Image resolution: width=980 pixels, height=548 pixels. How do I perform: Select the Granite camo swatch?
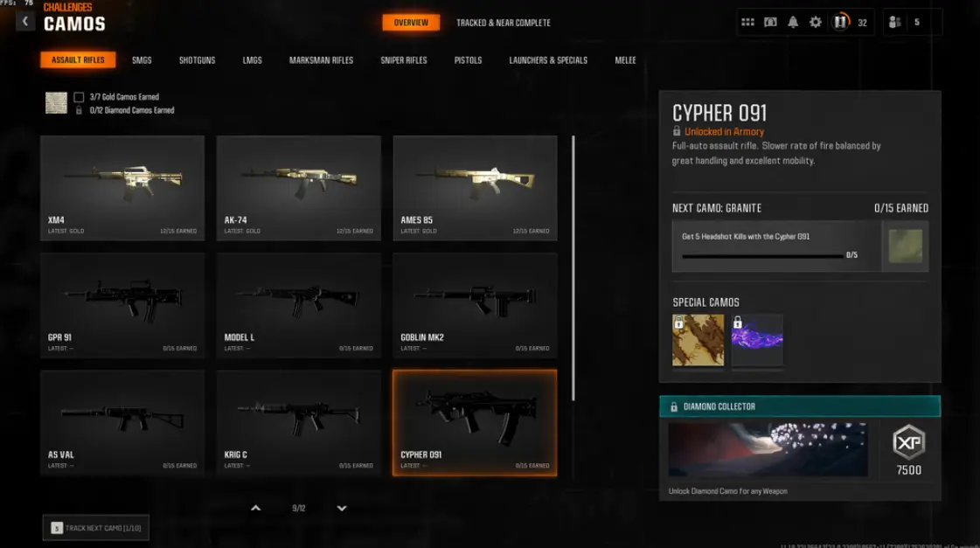[905, 246]
